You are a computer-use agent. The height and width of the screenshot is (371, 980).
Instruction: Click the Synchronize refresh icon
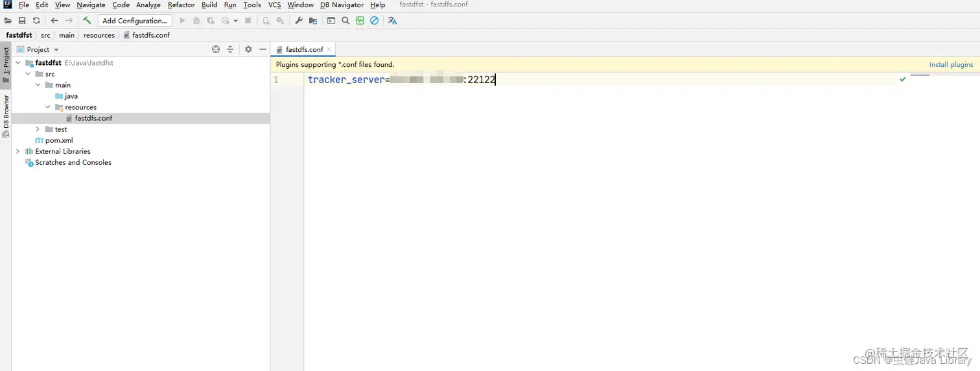point(36,21)
